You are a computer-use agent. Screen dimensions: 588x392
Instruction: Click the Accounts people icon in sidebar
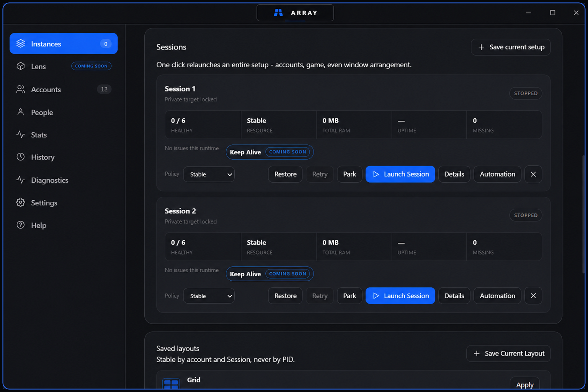pyautogui.click(x=21, y=89)
